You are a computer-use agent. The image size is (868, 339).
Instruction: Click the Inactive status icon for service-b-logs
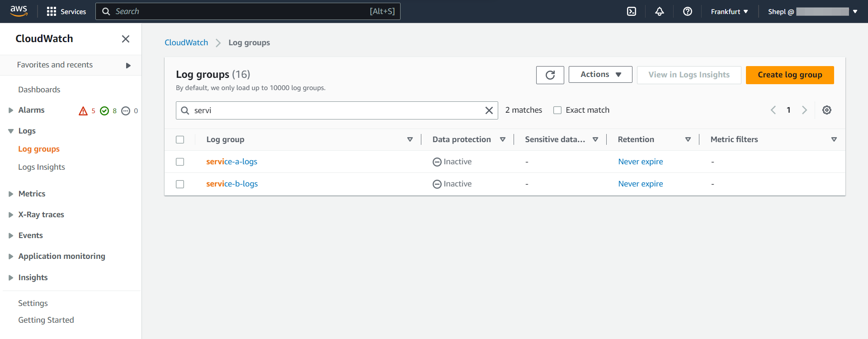pos(437,184)
